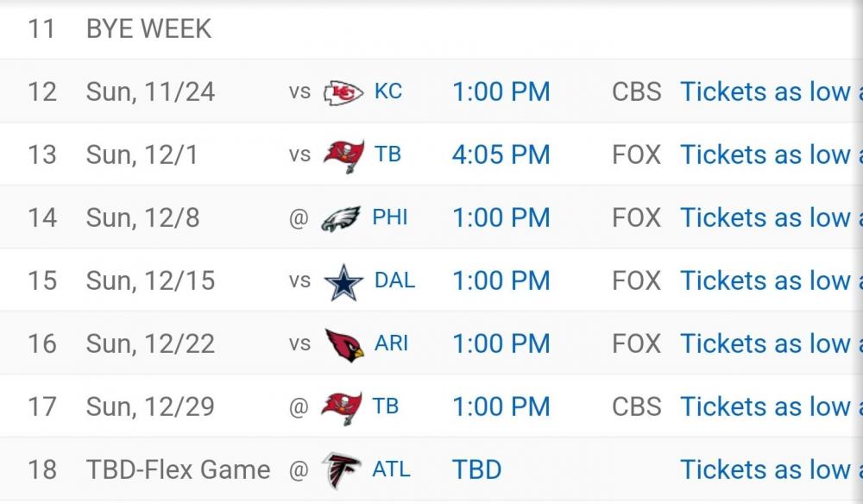
Task: Click the 4:05 PM game time link
Action: coord(501,154)
